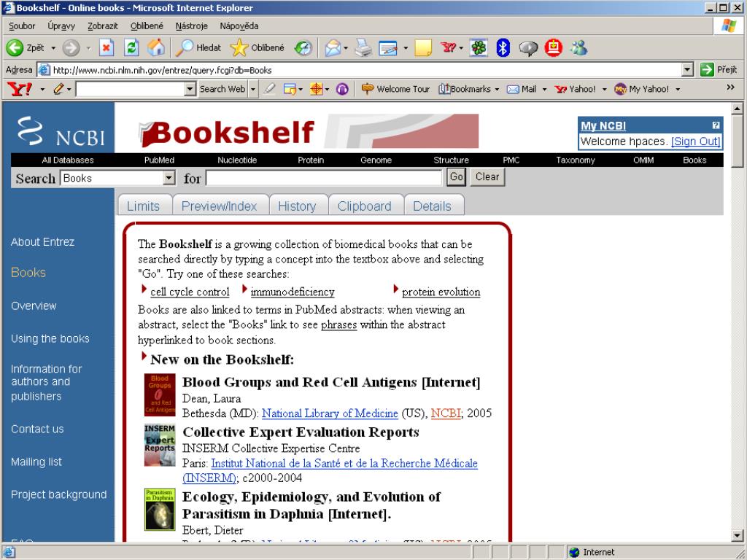The width and height of the screenshot is (747, 560).
Task: Click the chat bubble messenger icon
Action: coord(528,48)
